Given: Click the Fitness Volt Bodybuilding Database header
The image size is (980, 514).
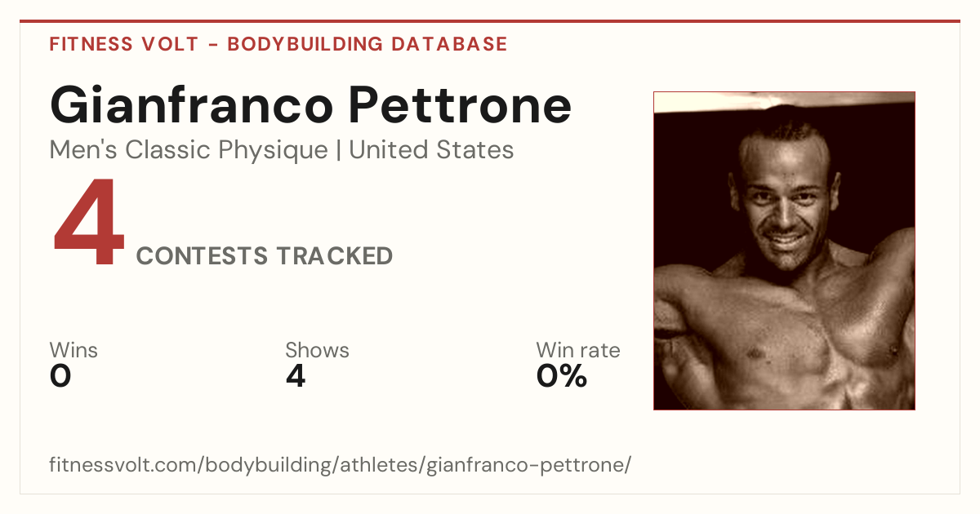Looking at the screenshot, I should point(278,44).
